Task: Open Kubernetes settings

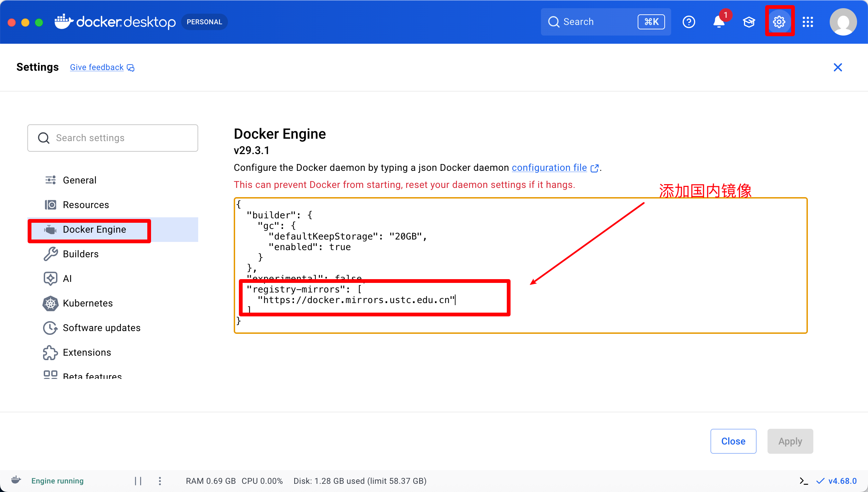Action: coord(87,303)
